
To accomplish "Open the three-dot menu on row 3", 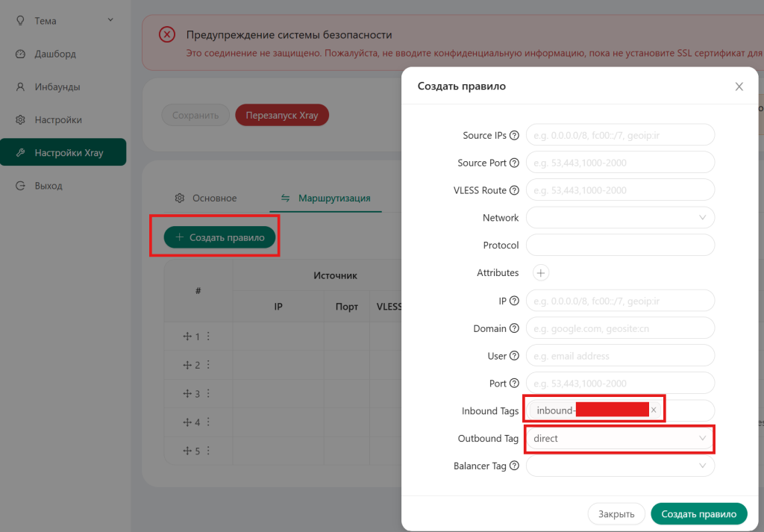I will coord(208,393).
